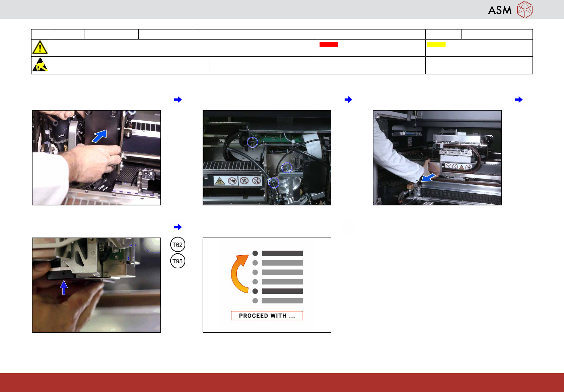Click the T62 tool circle badge
Screen dimensions: 564x392
(178, 245)
